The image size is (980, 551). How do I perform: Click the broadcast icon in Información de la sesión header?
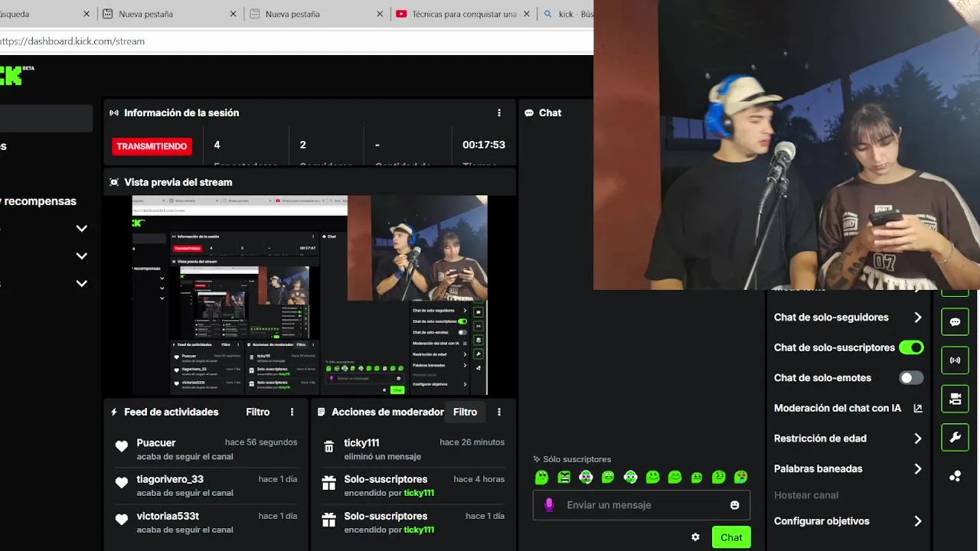(114, 112)
